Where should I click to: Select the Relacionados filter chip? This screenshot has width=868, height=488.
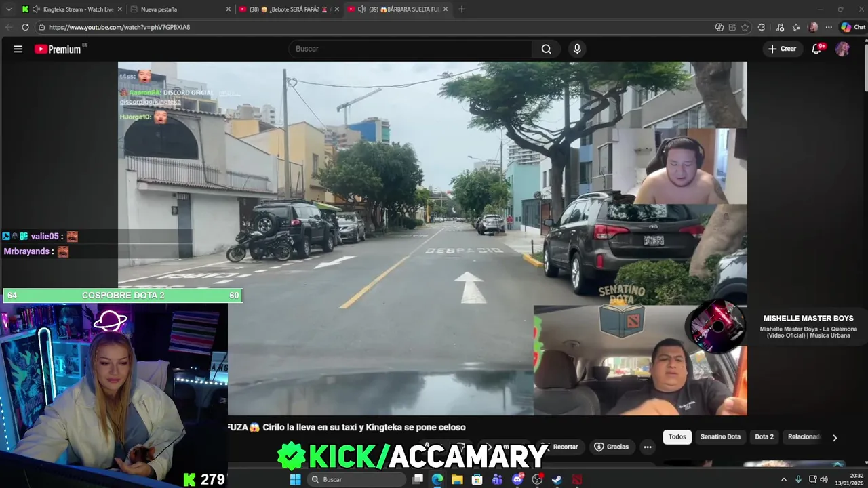click(804, 437)
